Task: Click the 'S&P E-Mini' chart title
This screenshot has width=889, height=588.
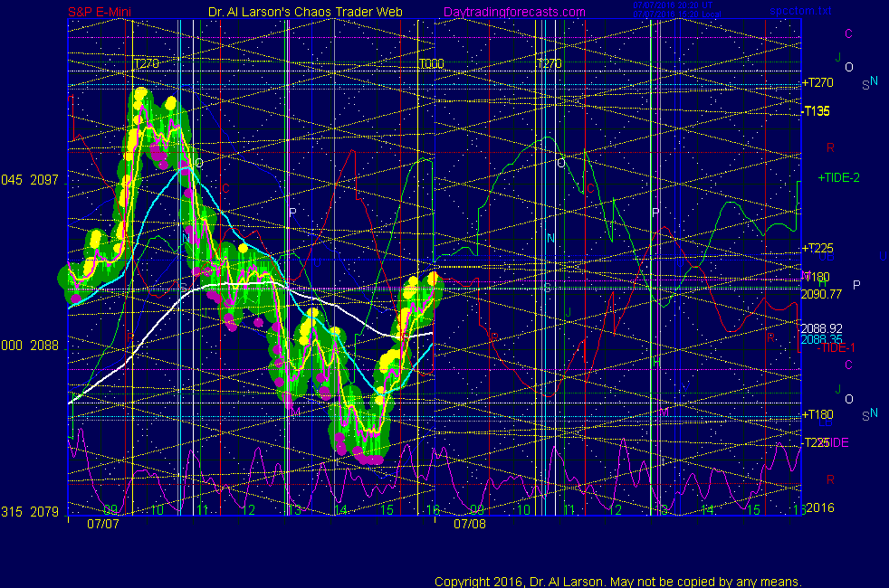Action: (x=100, y=12)
